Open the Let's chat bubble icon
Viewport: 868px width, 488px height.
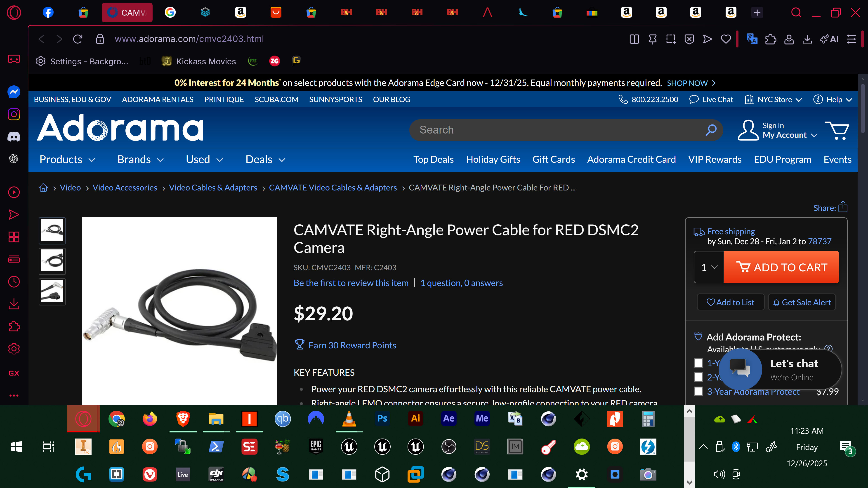coord(740,369)
